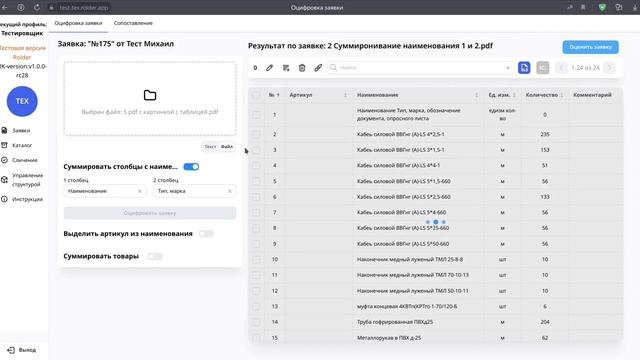
Task: Select the Файл input mode
Action: point(227,147)
